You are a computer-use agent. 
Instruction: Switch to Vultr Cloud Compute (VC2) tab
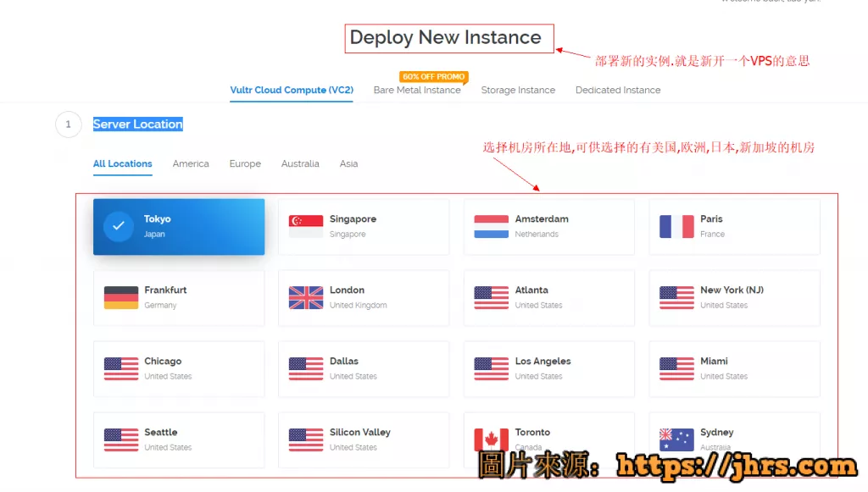(x=292, y=90)
